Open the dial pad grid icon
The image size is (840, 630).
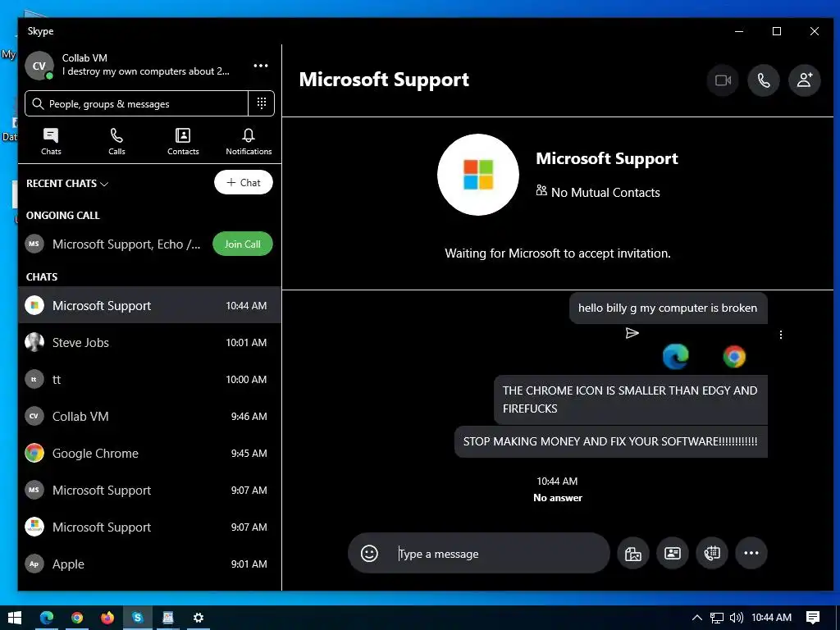(x=262, y=103)
